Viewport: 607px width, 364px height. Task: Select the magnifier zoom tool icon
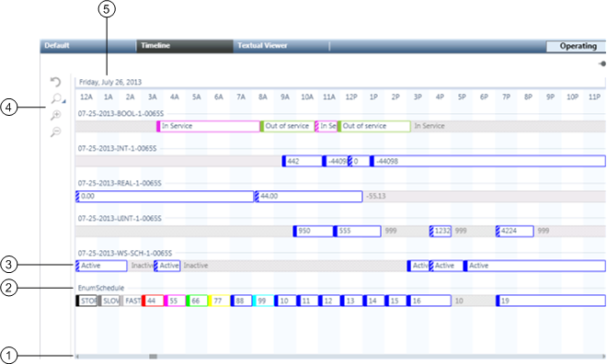tap(56, 98)
